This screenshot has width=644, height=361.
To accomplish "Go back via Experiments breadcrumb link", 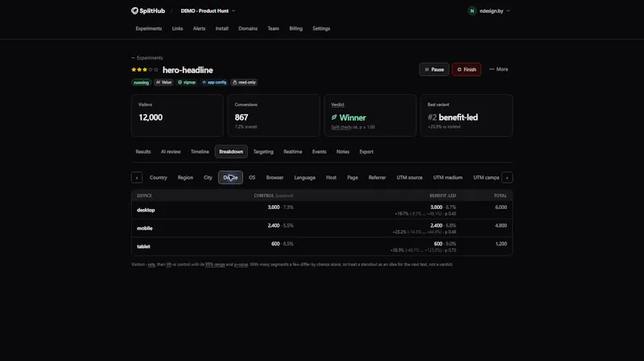I will pos(147,58).
